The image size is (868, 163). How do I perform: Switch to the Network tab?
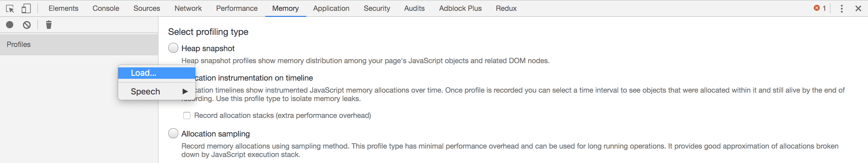coord(188,8)
